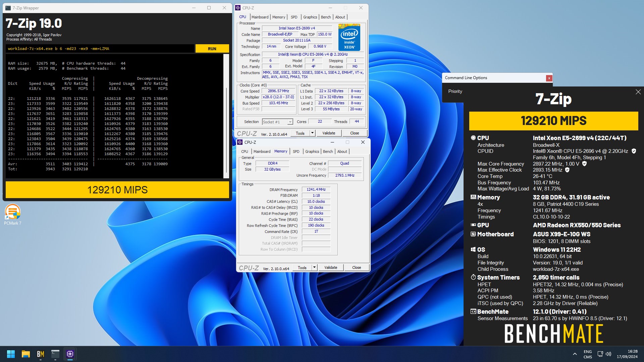The width and height of the screenshot is (644, 362).
Task: Select Mainboard tab in lower CPU-Z
Action: [262, 152]
